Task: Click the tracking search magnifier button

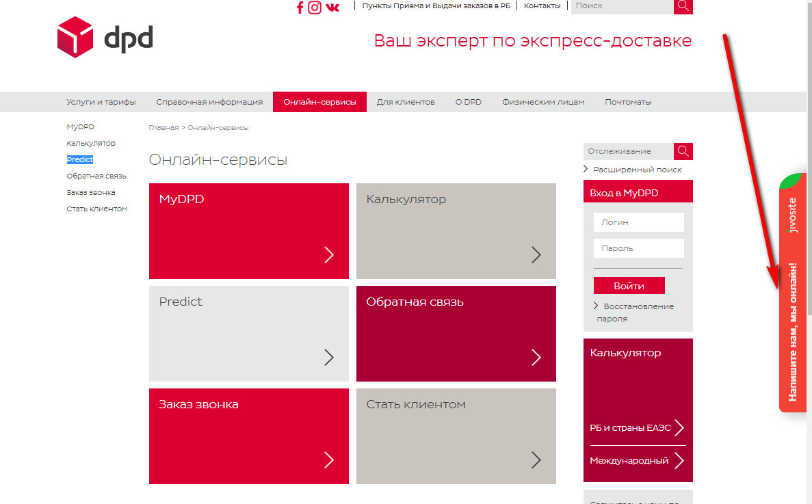Action: click(x=683, y=151)
